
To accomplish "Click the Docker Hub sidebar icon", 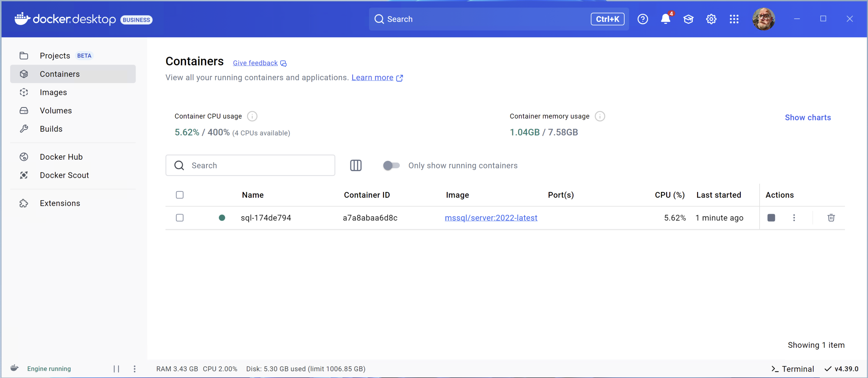I will click(24, 157).
